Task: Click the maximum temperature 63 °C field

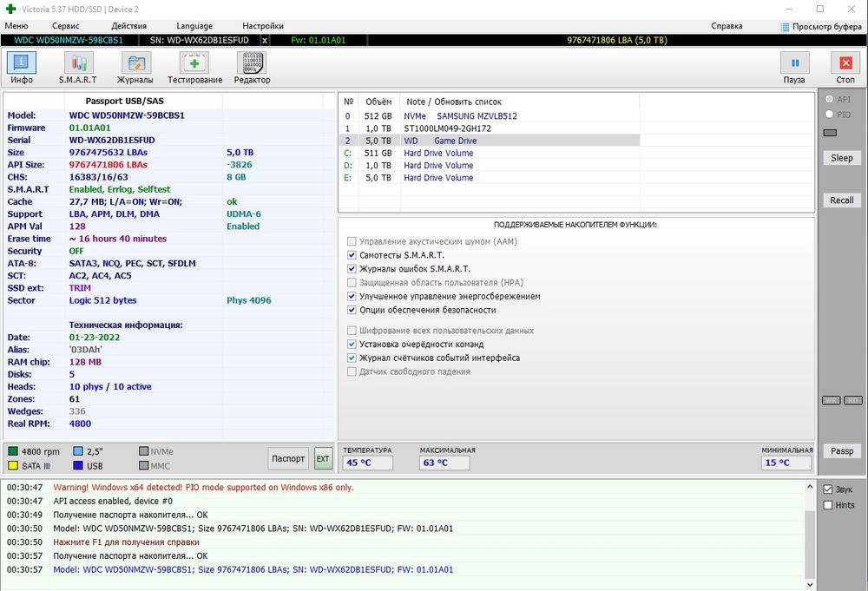Action: click(444, 463)
